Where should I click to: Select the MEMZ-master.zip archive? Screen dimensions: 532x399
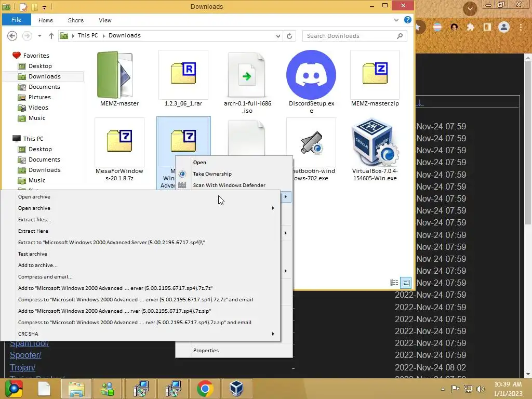point(375,75)
